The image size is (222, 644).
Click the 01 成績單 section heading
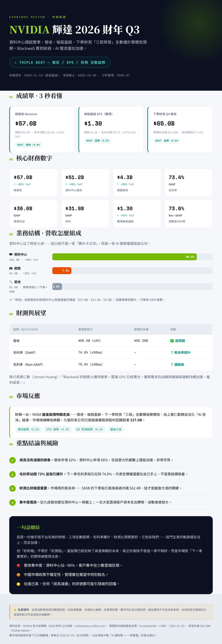coord(36,96)
